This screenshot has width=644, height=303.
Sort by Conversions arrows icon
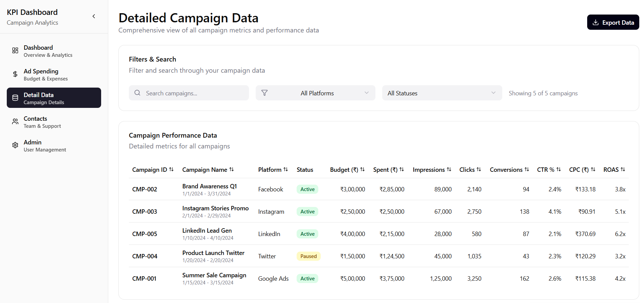click(527, 169)
